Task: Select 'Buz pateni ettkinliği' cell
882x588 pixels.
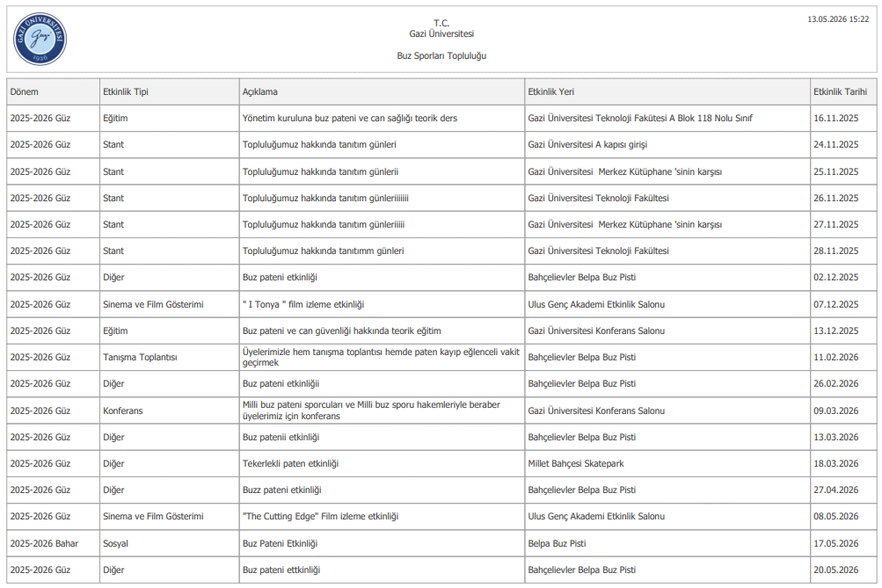Action: 382,570
